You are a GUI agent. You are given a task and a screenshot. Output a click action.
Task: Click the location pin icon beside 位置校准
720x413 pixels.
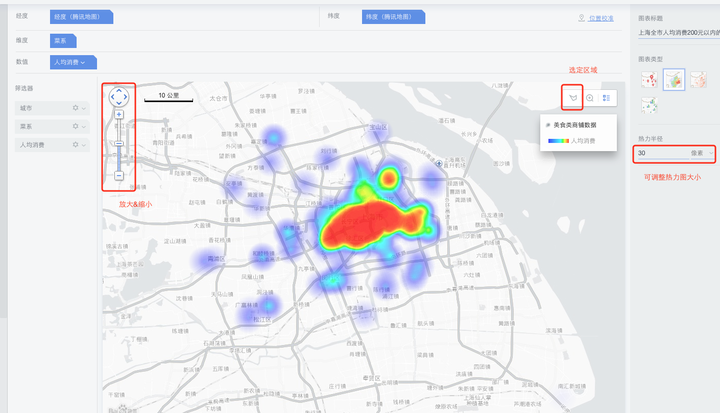581,18
